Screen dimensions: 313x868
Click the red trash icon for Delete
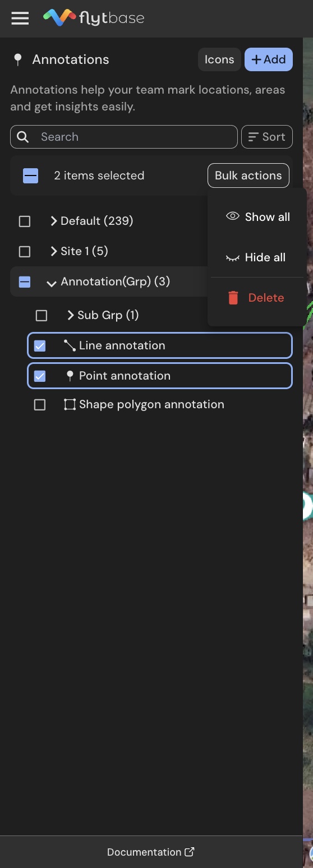233,298
